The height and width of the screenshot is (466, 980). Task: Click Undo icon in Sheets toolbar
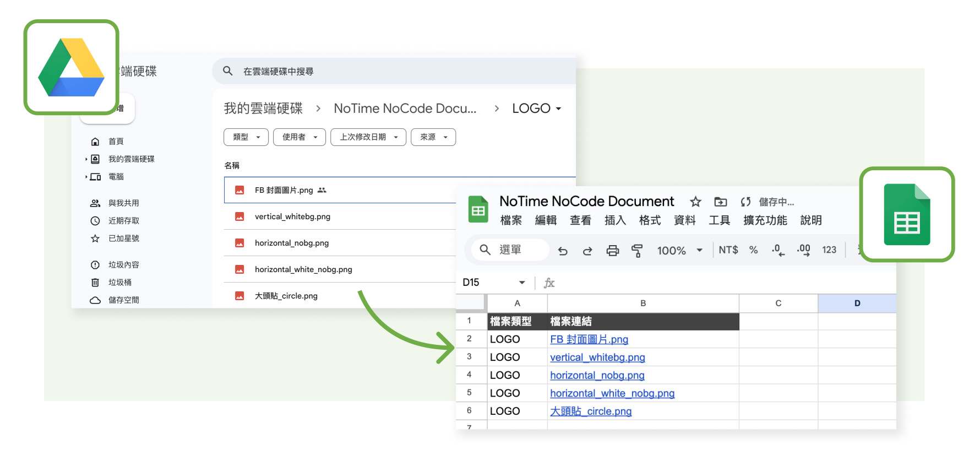[x=562, y=251]
